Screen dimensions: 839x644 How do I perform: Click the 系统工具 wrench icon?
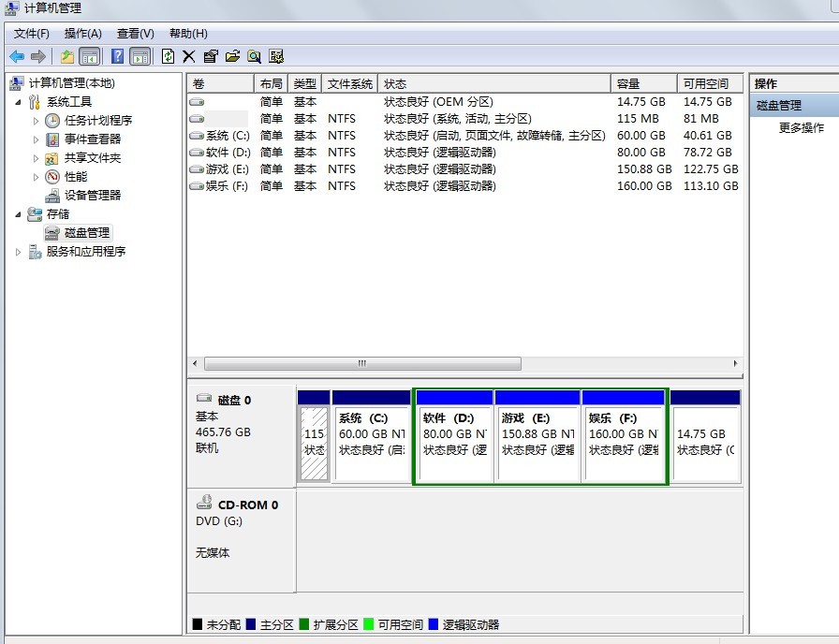click(x=35, y=102)
